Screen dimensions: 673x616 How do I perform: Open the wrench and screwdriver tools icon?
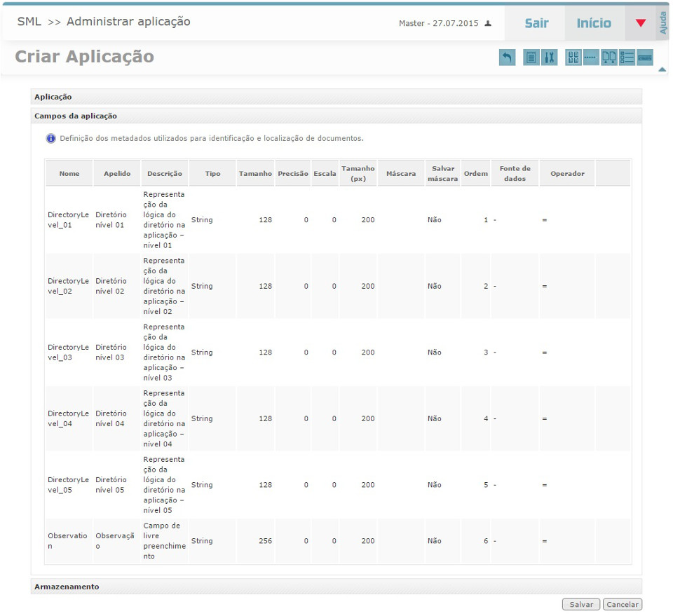pyautogui.click(x=550, y=57)
